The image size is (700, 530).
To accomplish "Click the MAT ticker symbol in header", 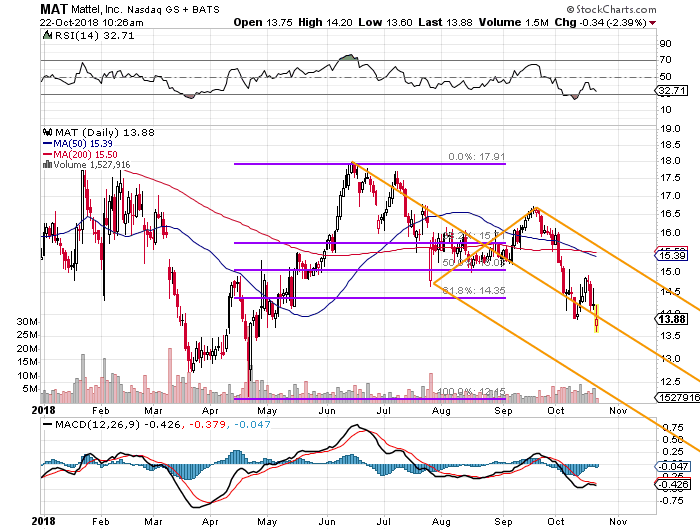I will (54, 9).
